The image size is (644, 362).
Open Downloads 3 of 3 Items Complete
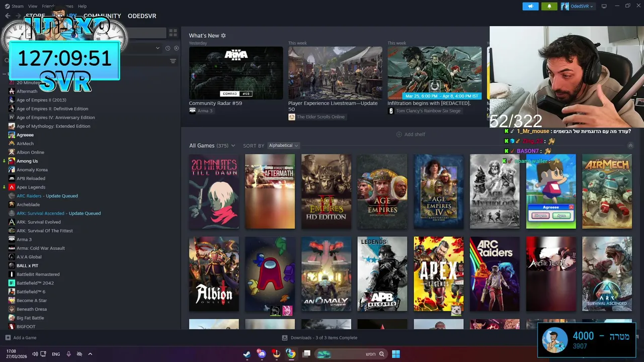point(320,338)
